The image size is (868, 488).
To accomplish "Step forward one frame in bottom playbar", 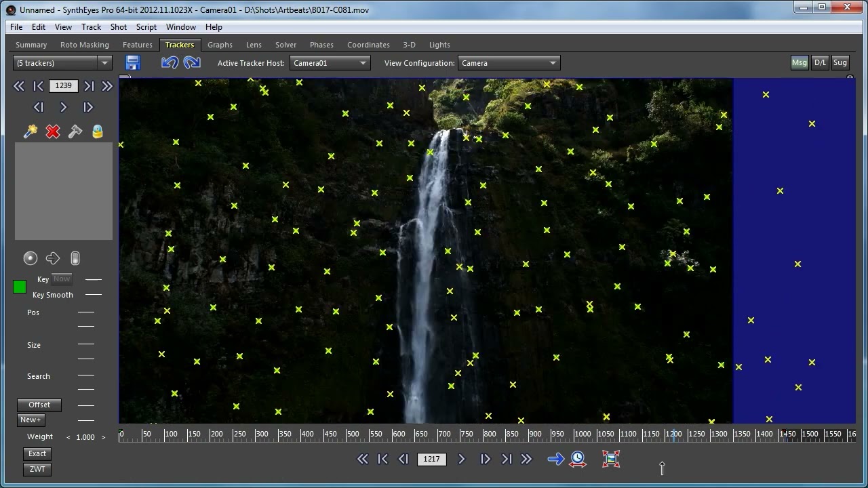I will click(485, 459).
